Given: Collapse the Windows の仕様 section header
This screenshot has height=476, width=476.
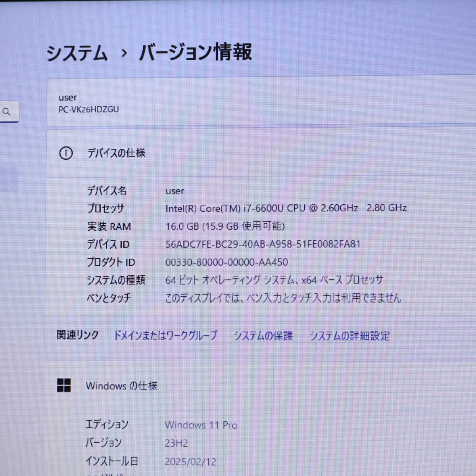Looking at the screenshot, I should 260,386.
